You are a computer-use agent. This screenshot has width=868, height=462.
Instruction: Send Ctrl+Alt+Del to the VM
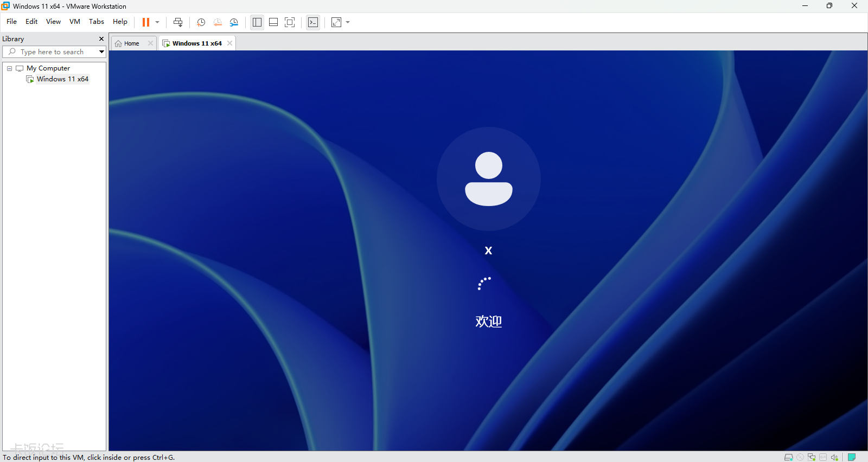click(177, 22)
